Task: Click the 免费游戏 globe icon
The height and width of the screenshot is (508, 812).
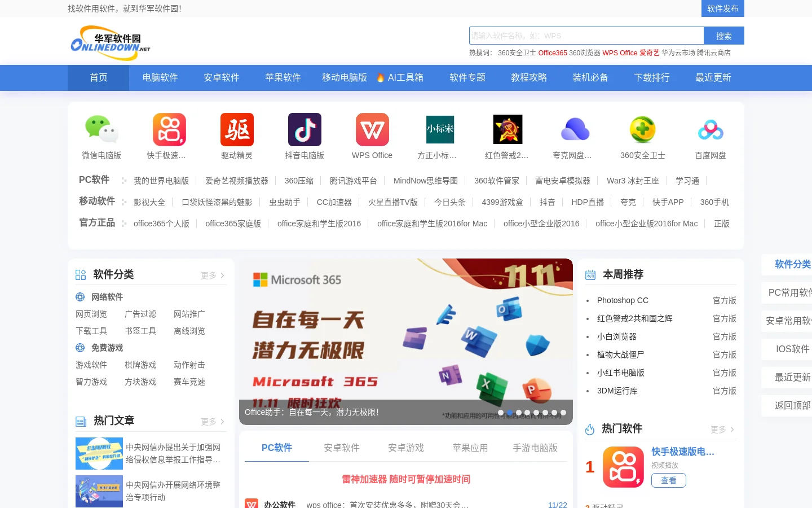Action: click(80, 348)
